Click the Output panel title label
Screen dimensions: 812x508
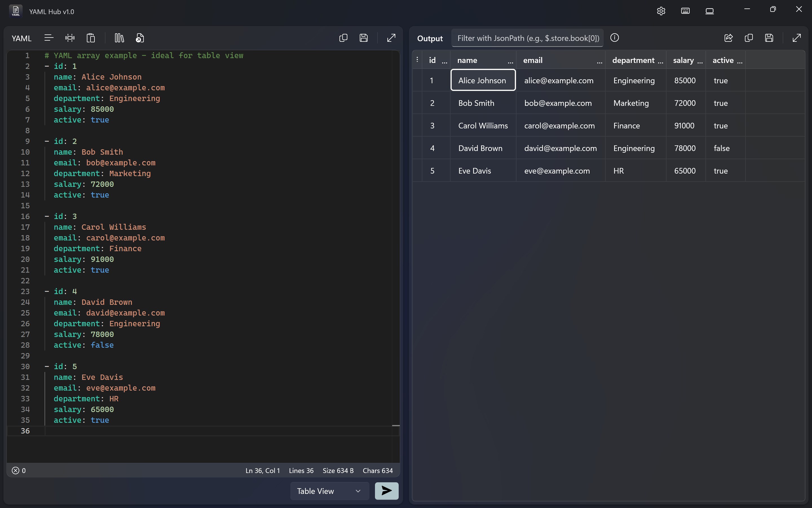(x=430, y=38)
